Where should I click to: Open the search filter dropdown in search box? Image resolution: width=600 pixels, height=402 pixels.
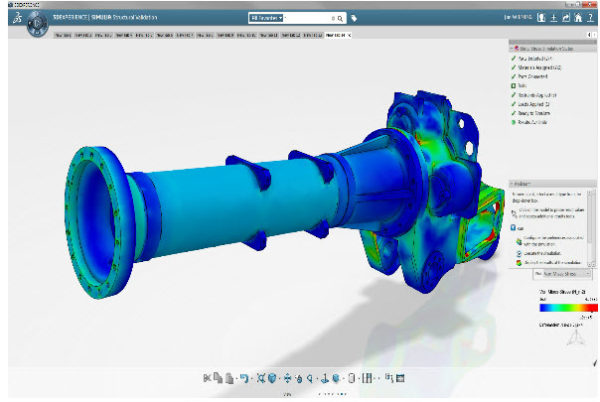pyautogui.click(x=266, y=18)
